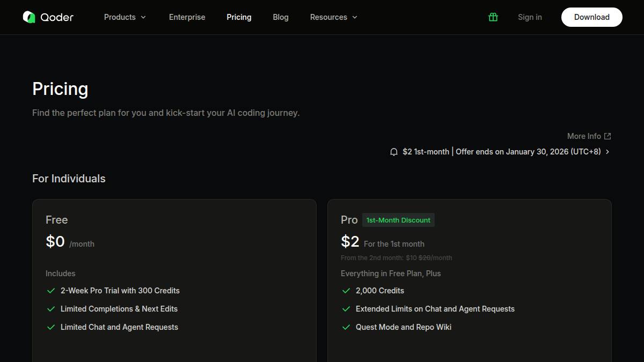Click the Qoder wordmark text

click(57, 17)
